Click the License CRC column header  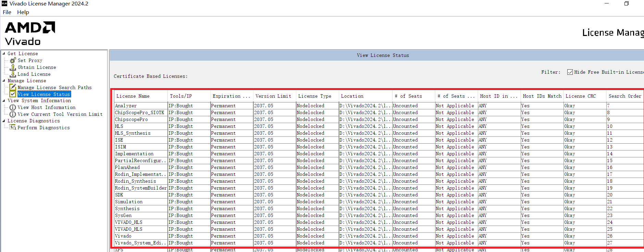tap(585, 96)
